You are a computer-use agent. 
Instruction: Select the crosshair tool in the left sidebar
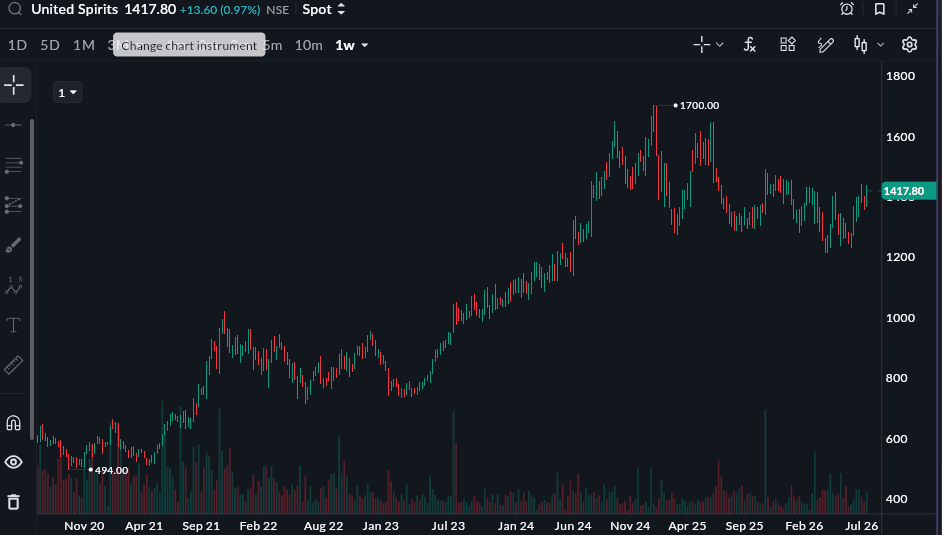coord(14,85)
